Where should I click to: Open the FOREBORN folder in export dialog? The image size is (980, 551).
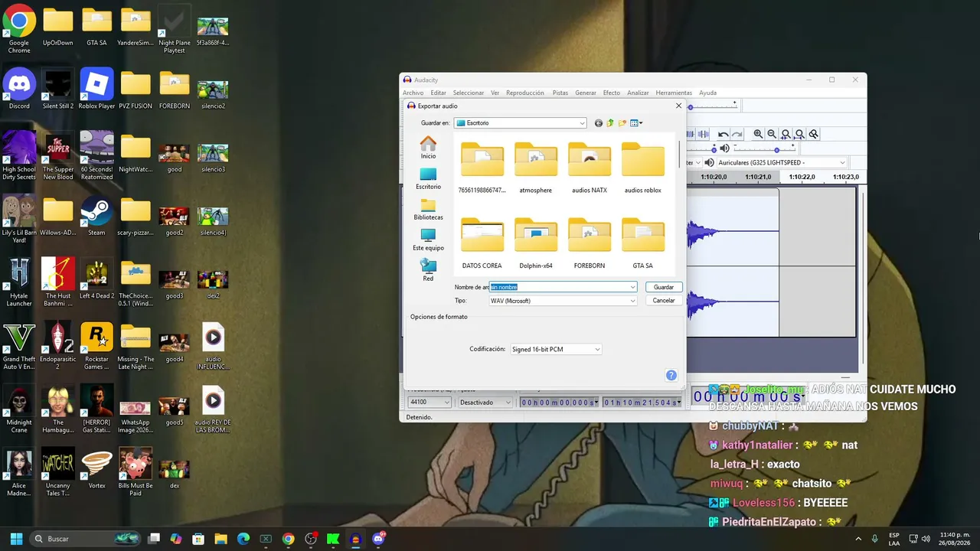coord(590,243)
